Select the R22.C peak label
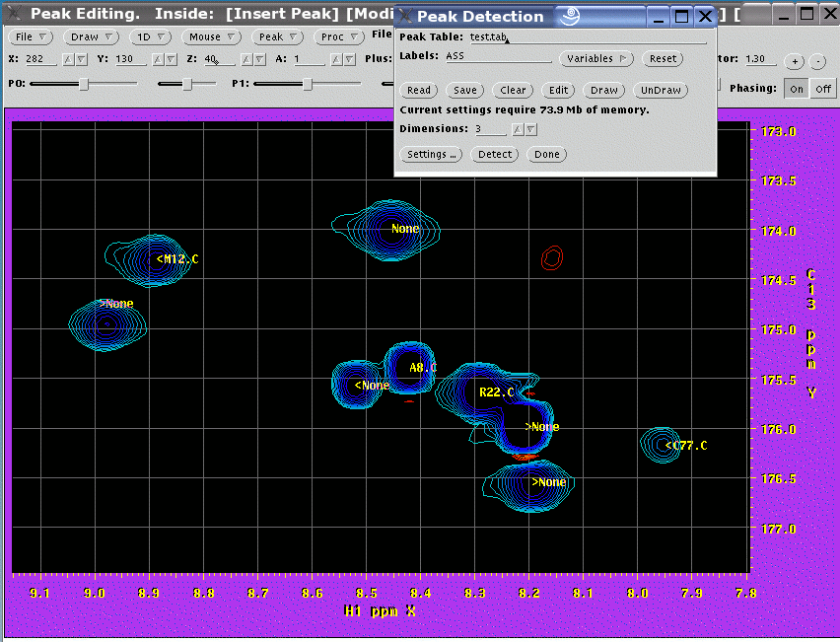This screenshot has width=840, height=642. tap(497, 392)
